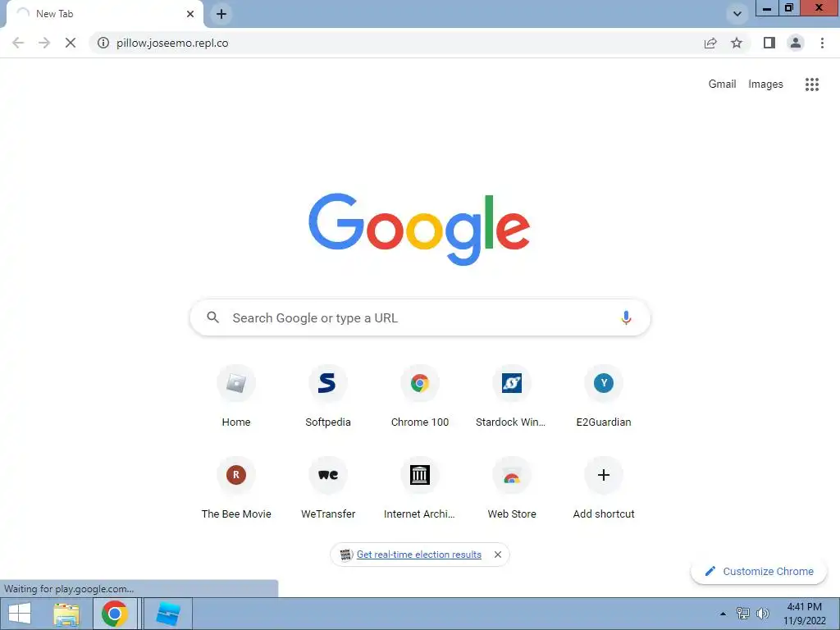840x630 pixels.
Task: Share this page icon
Action: coord(710,43)
